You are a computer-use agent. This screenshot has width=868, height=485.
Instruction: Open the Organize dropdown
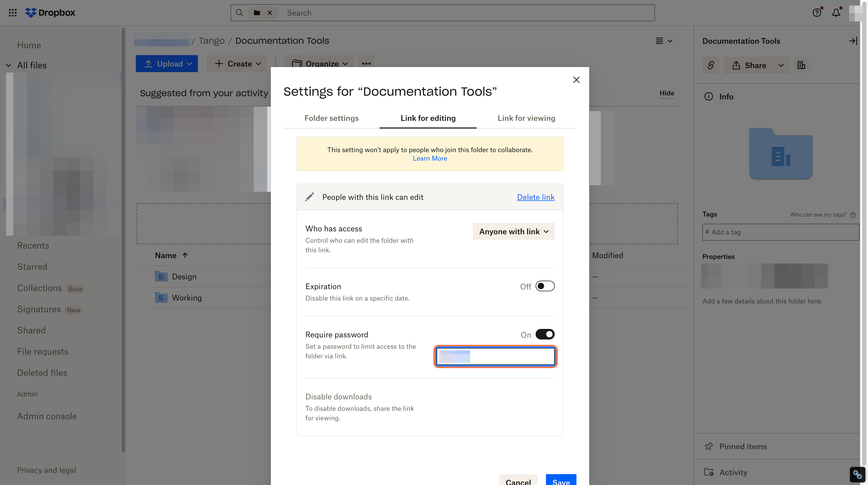[319, 64]
